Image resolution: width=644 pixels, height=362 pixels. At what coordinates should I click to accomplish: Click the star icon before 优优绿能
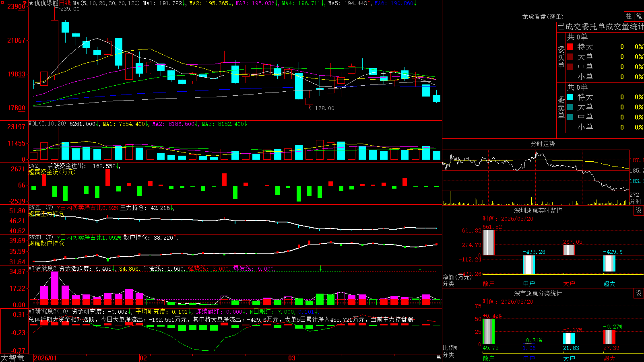pos(31,3)
